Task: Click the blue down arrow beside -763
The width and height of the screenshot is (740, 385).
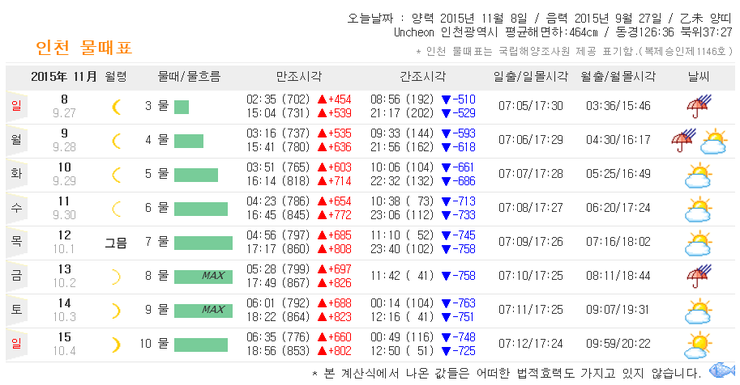Action: 446,303
